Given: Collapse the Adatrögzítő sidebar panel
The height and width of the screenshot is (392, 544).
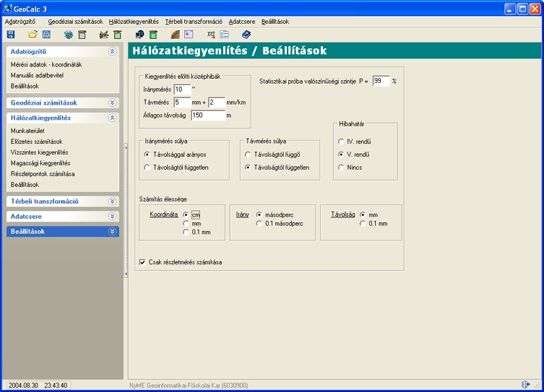Looking at the screenshot, I should [x=112, y=52].
